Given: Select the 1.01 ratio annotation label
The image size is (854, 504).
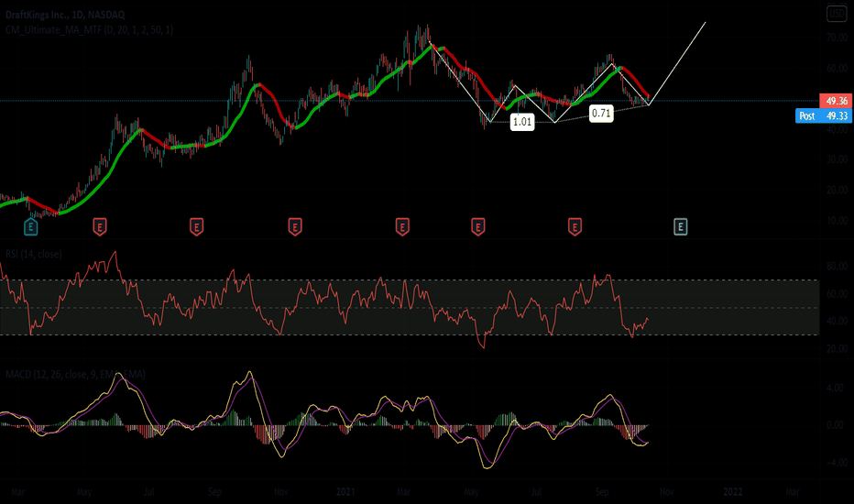Looking at the screenshot, I should (x=522, y=122).
